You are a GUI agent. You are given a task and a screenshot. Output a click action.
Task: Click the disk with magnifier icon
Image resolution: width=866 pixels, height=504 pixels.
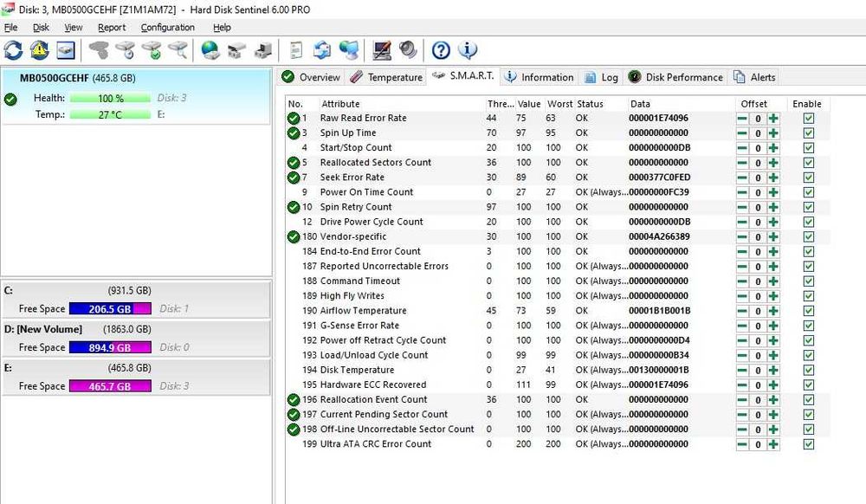pyautogui.click(x=178, y=50)
